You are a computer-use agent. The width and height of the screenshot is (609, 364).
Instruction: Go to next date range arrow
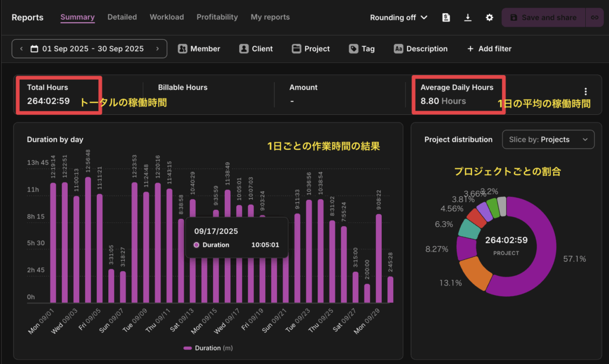click(158, 49)
